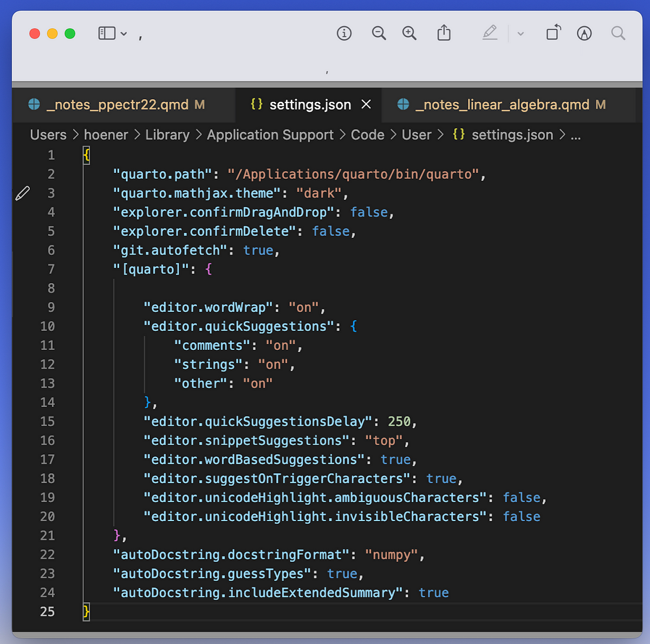This screenshot has width=650, height=644.
Task: Click "autoDocstring.includeExtendedSummary" key
Action: (x=258, y=593)
